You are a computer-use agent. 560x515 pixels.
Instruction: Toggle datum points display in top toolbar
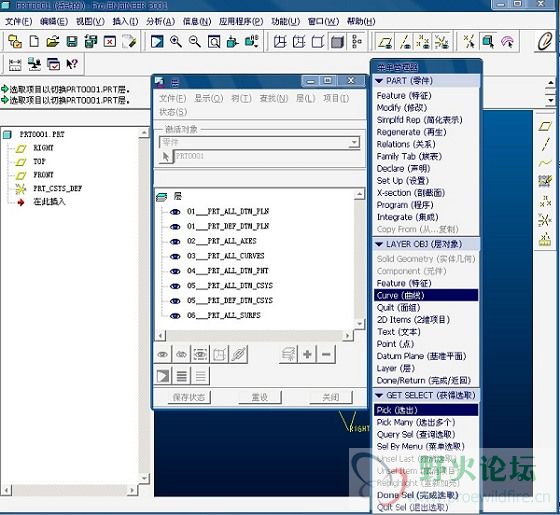click(424, 42)
